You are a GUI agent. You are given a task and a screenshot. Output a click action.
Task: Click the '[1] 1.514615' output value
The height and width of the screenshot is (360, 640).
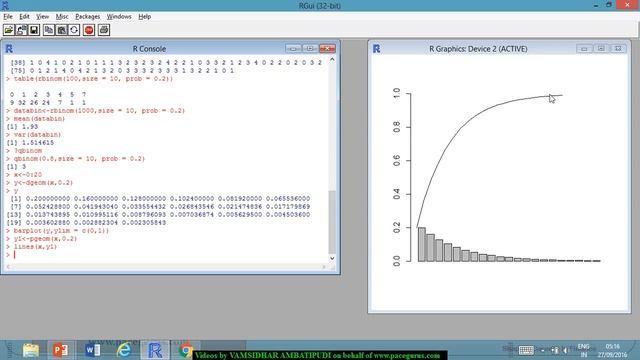[30, 142]
